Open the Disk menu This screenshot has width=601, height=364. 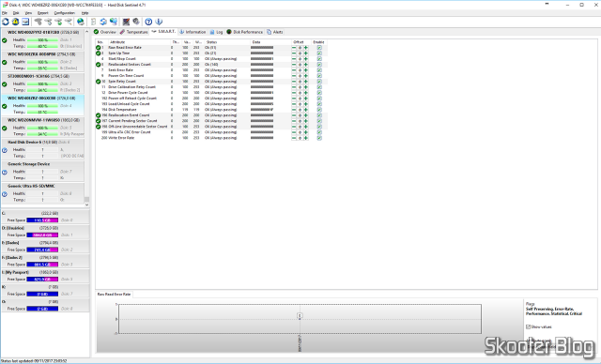click(16, 13)
